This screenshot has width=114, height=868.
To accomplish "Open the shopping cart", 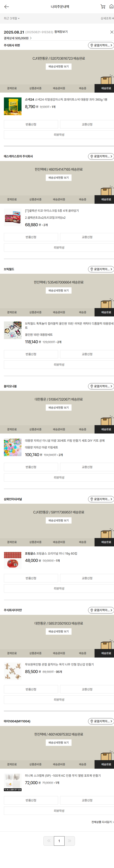I will coord(103,7).
